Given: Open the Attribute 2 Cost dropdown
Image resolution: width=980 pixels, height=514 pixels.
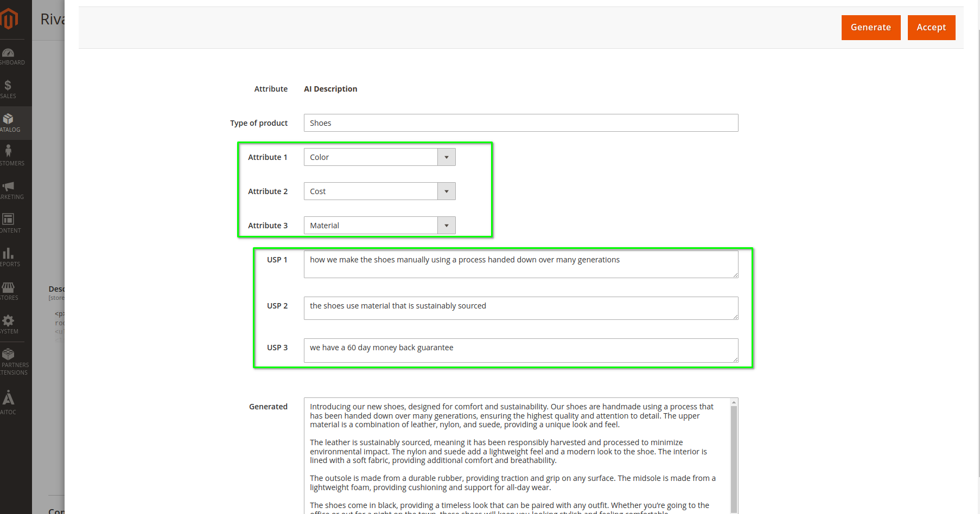Looking at the screenshot, I should pyautogui.click(x=380, y=191).
